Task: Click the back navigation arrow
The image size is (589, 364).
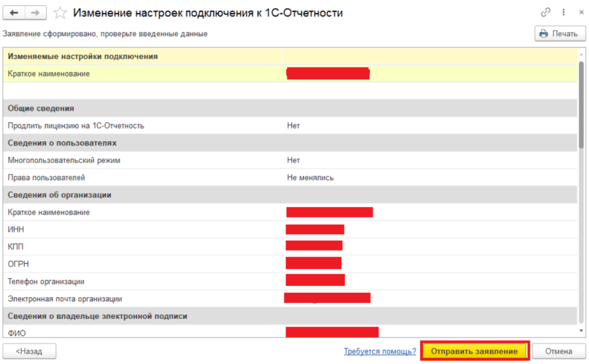Action: [14, 13]
